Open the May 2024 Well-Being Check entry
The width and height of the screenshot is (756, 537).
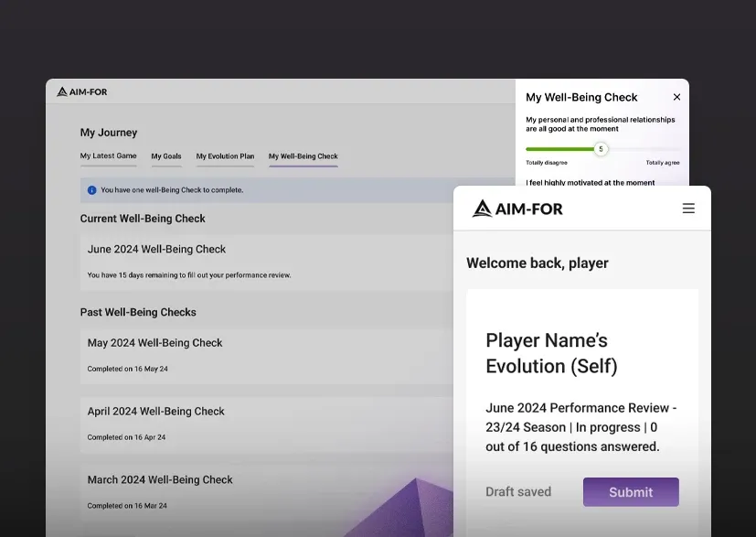point(154,343)
